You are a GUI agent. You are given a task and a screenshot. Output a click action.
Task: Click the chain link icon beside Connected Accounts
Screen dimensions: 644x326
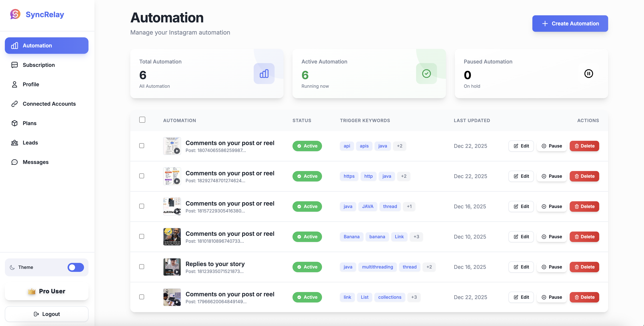coord(15,104)
